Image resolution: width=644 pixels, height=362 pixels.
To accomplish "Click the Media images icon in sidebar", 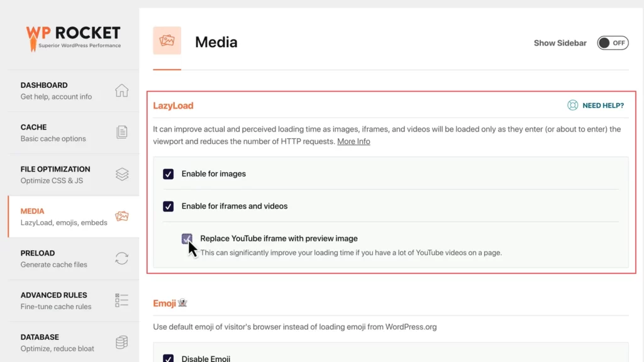I will [x=121, y=217].
